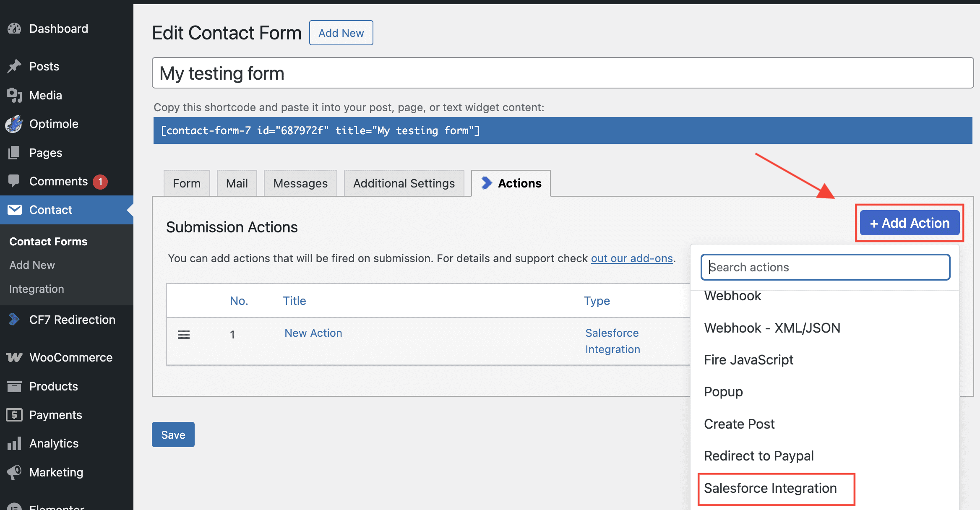Click the Posts pushpin icon
The width and height of the screenshot is (980, 510).
(14, 66)
